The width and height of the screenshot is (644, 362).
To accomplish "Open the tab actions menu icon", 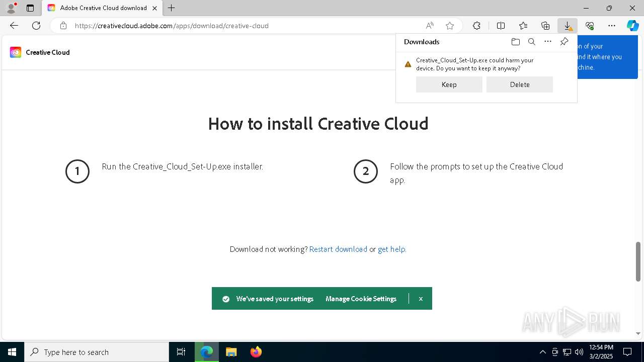I will coord(30,8).
